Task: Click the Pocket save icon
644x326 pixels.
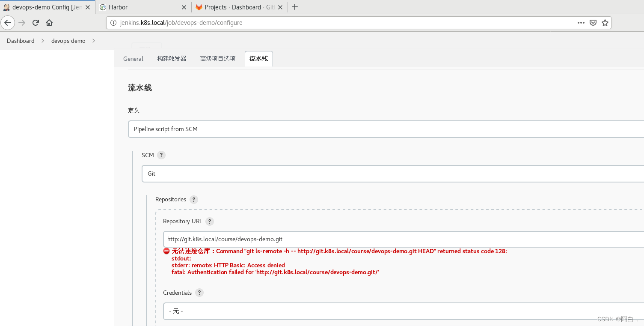Action: click(x=593, y=23)
